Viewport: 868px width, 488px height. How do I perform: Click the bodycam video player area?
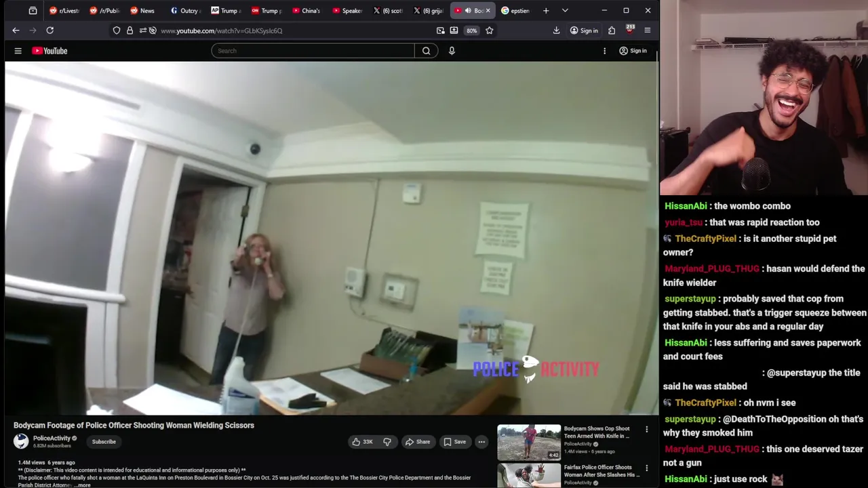point(331,238)
